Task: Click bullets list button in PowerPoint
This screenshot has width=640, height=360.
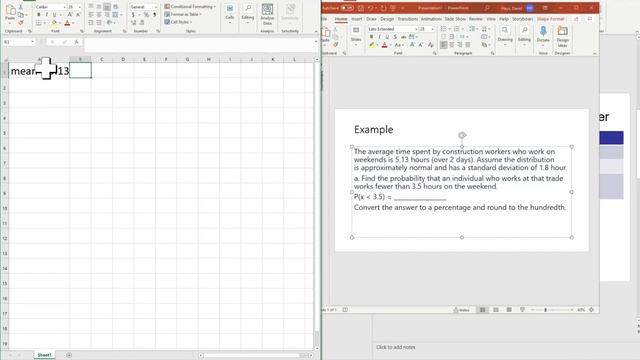Action: [x=444, y=29]
